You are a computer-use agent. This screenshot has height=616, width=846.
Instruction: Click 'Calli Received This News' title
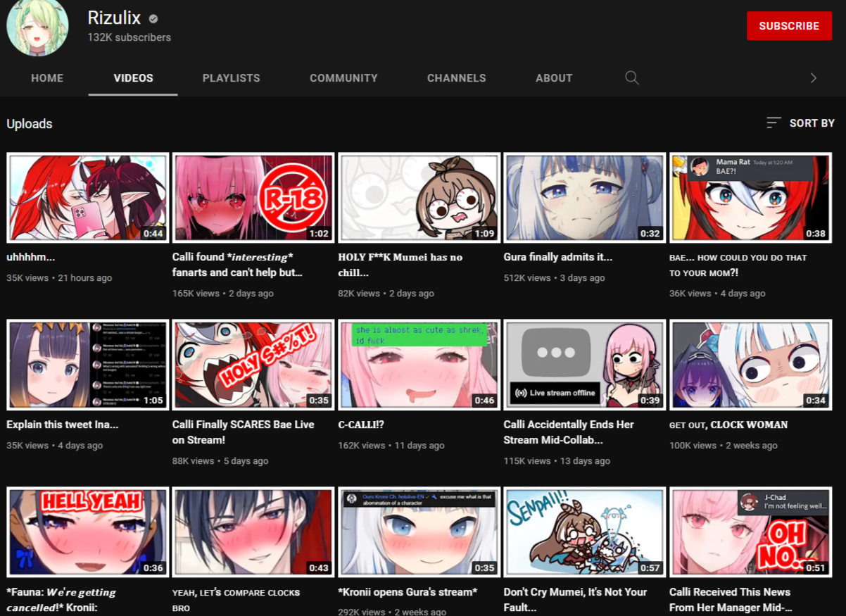pos(731,600)
